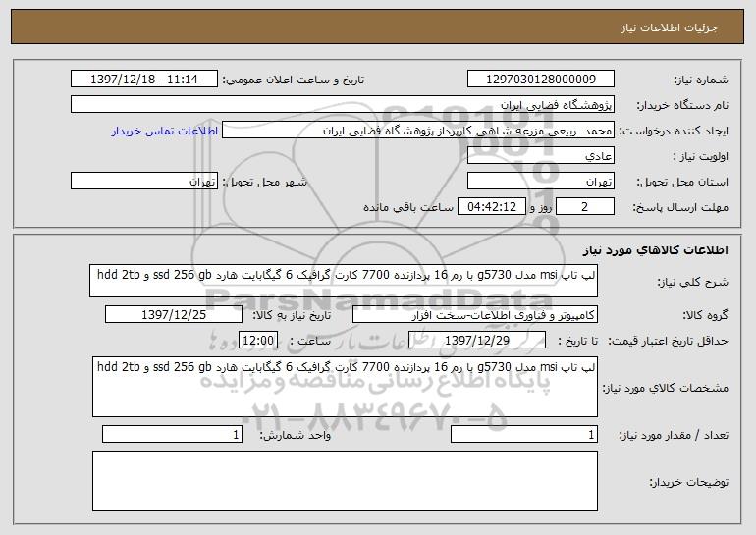Select the validity time field 12:00
The image size is (756, 535).
point(258,340)
